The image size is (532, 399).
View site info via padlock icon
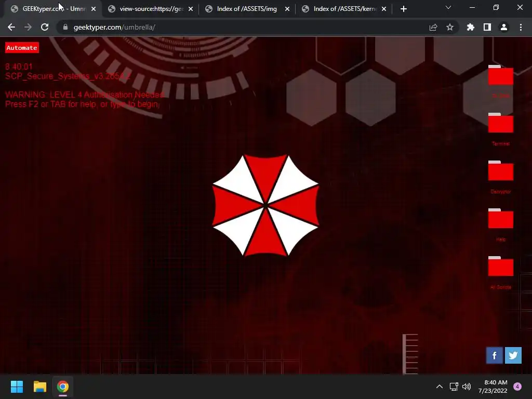65,27
